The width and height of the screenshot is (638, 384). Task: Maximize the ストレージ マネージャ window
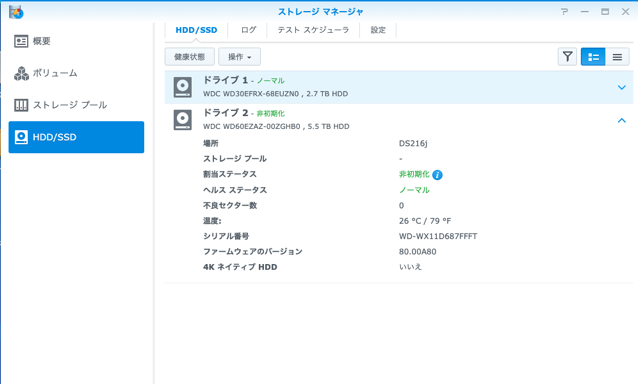tap(605, 12)
